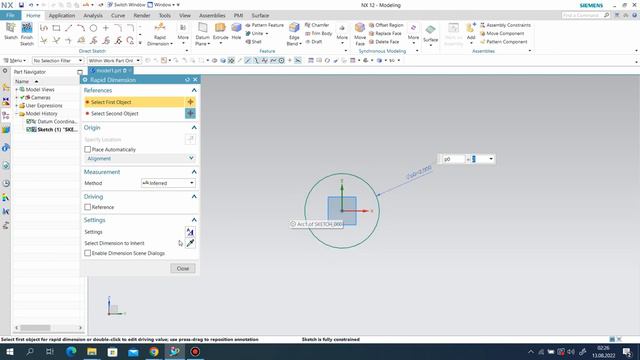Select User Expressions tree node
Image resolution: width=640 pixels, height=360 pixels.
click(x=44, y=106)
